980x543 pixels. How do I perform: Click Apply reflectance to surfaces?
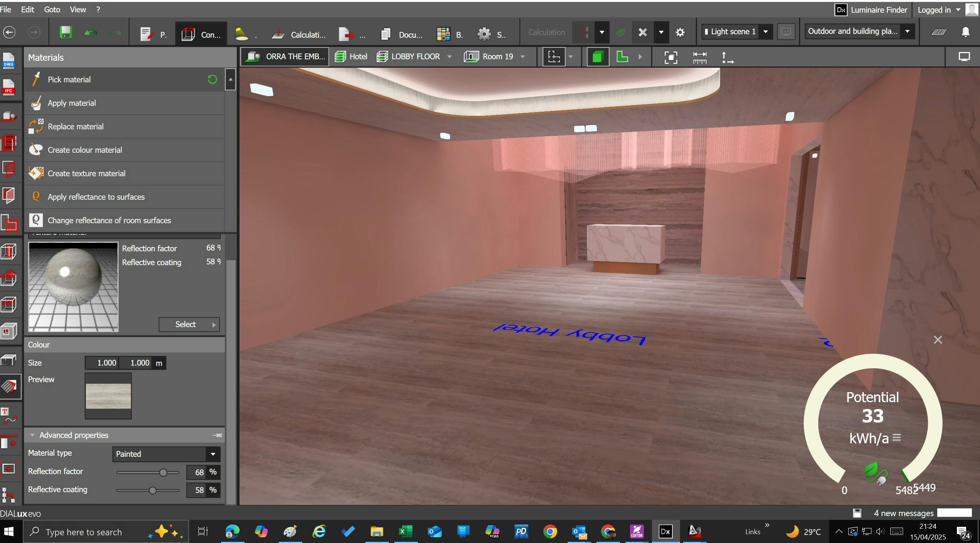(96, 197)
